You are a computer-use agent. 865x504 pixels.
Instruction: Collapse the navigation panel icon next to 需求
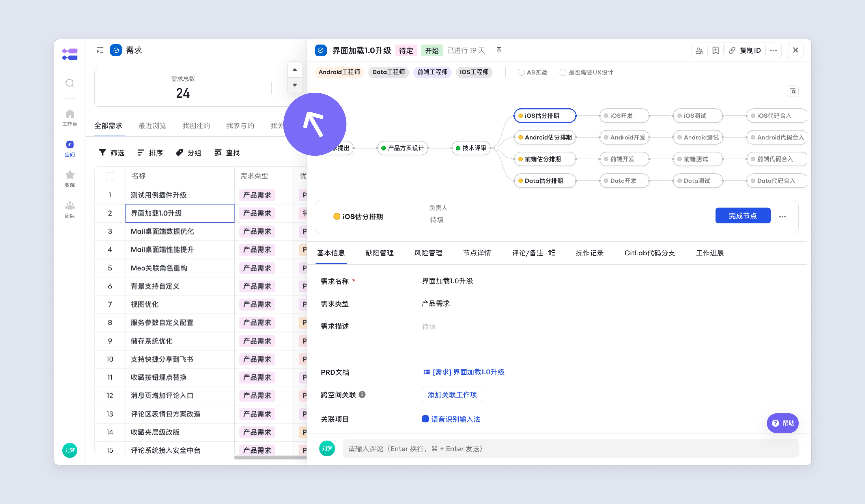click(100, 50)
